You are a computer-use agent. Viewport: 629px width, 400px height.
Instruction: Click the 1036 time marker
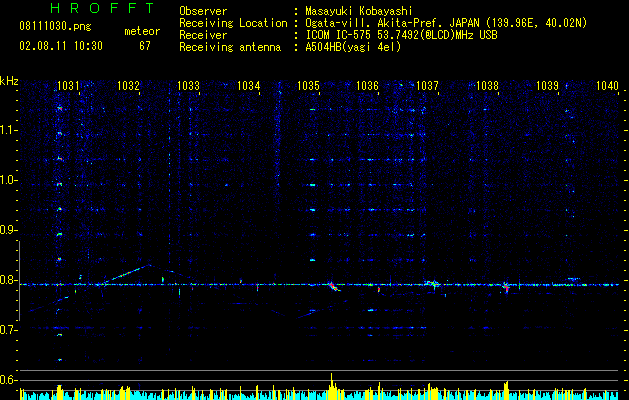click(367, 86)
